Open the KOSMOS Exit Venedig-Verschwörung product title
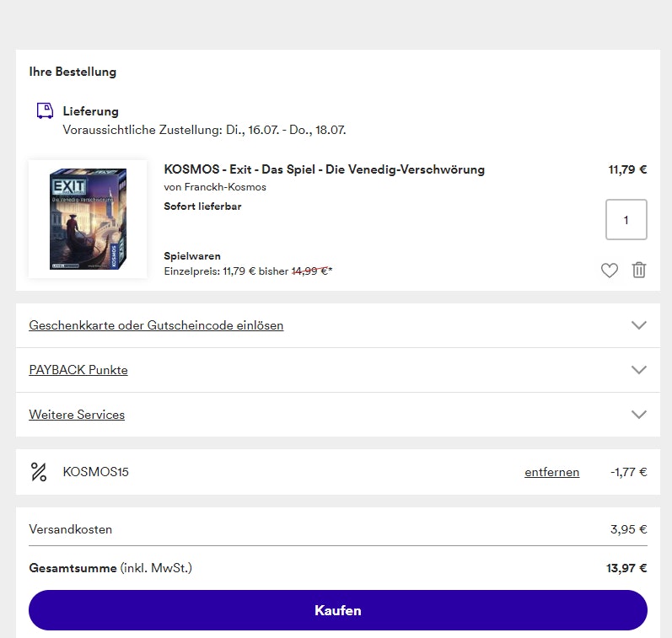The image size is (672, 638). (324, 169)
